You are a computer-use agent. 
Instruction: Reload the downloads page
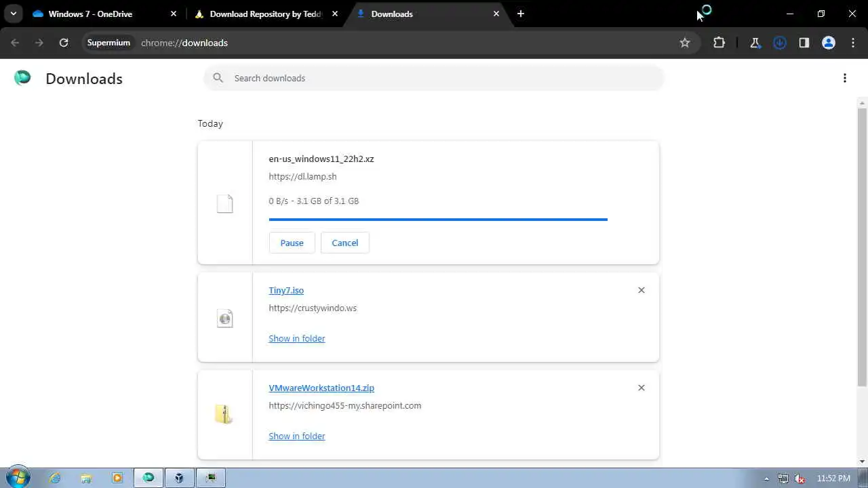pos(64,43)
